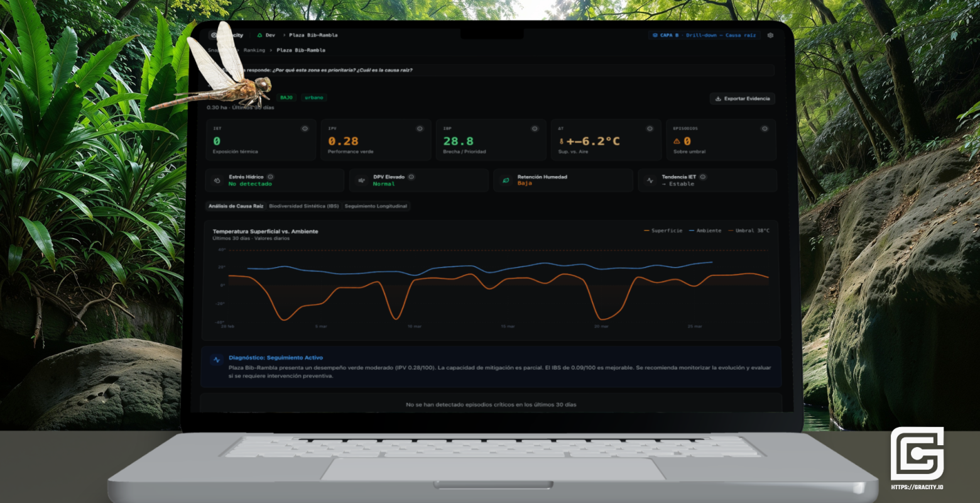Viewport: 980px width, 503px height.
Task: Show info next to DPV Elevado label
Action: click(411, 177)
